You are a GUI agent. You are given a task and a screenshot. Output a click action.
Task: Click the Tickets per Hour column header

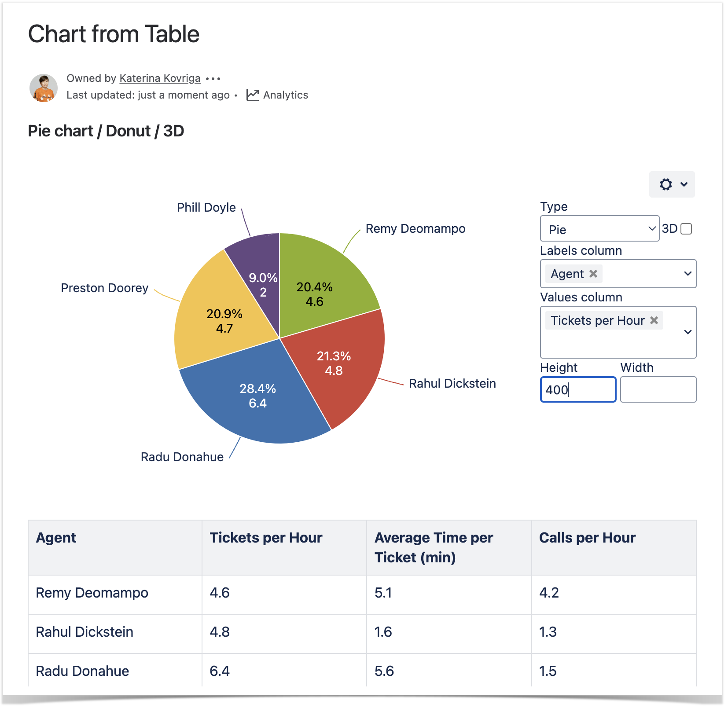266,538
